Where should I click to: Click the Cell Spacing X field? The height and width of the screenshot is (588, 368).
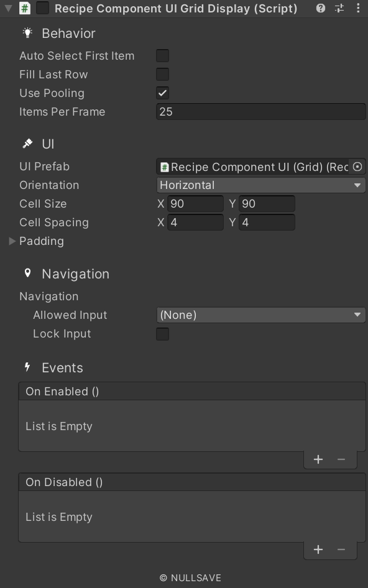click(x=195, y=223)
